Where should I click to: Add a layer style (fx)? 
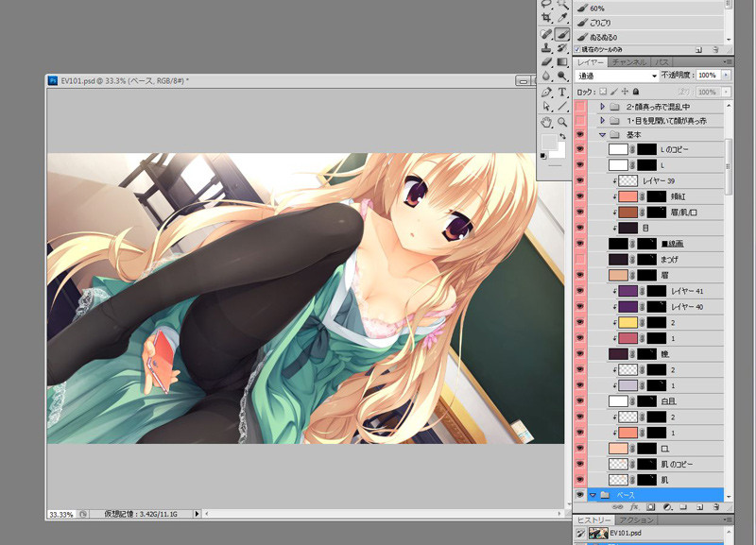[634, 507]
